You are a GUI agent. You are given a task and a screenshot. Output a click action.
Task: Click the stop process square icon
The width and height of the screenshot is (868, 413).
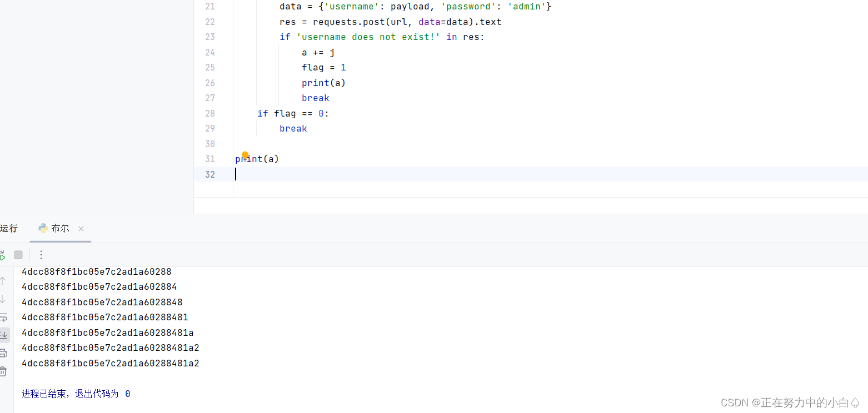pyautogui.click(x=18, y=254)
